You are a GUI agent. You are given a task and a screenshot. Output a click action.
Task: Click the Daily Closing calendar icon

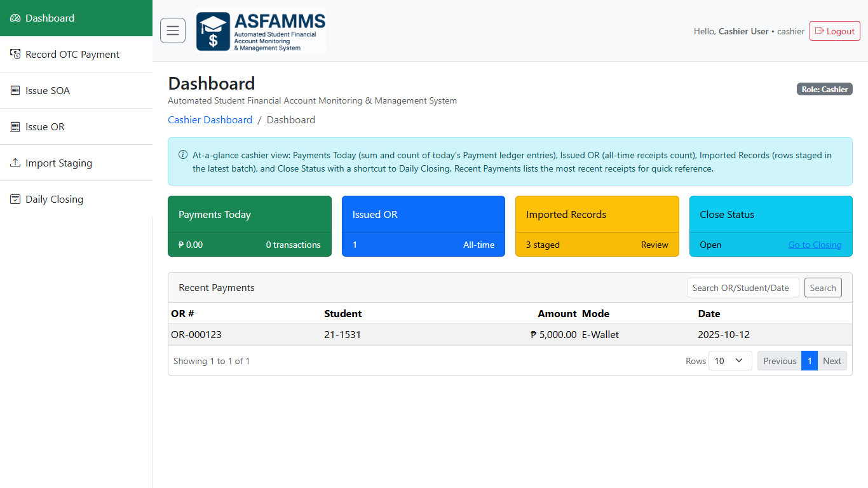15,200
